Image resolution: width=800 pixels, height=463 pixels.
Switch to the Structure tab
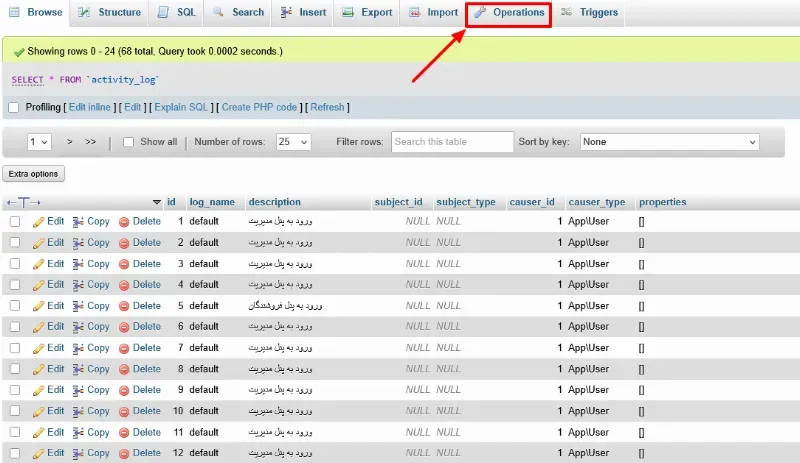click(109, 12)
